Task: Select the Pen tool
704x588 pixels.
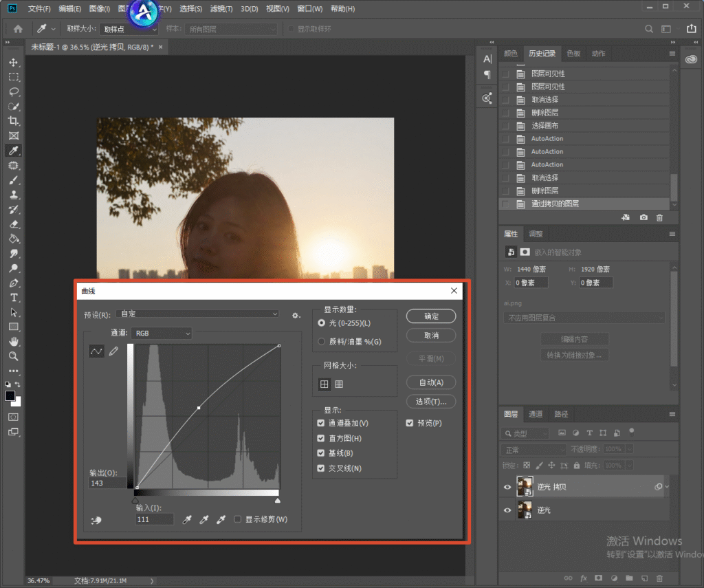Action: pos(14,283)
